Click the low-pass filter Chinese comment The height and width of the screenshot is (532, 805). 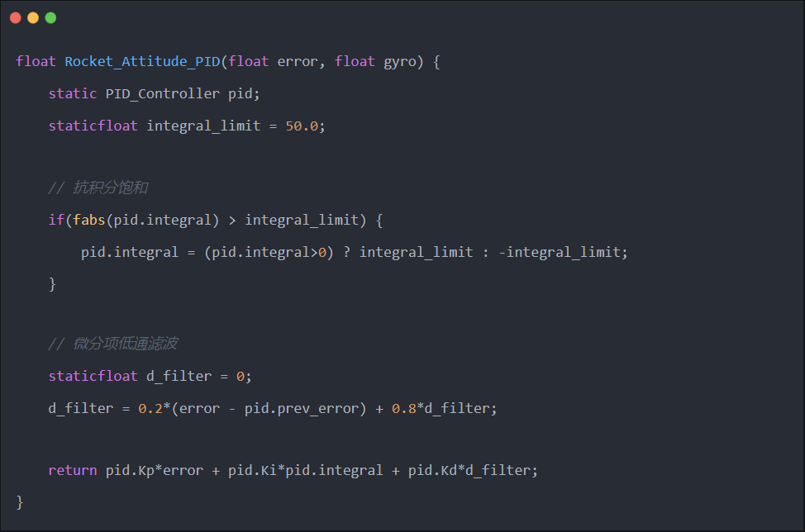pos(112,344)
